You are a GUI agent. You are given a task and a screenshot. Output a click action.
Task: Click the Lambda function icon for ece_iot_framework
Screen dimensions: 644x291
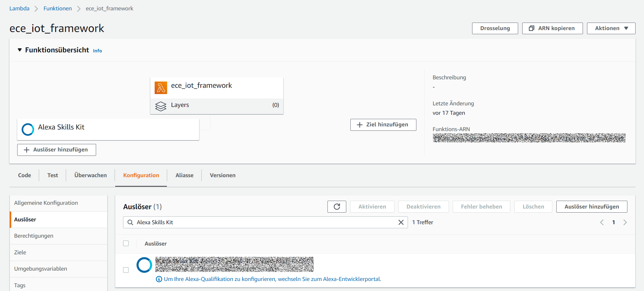161,87
